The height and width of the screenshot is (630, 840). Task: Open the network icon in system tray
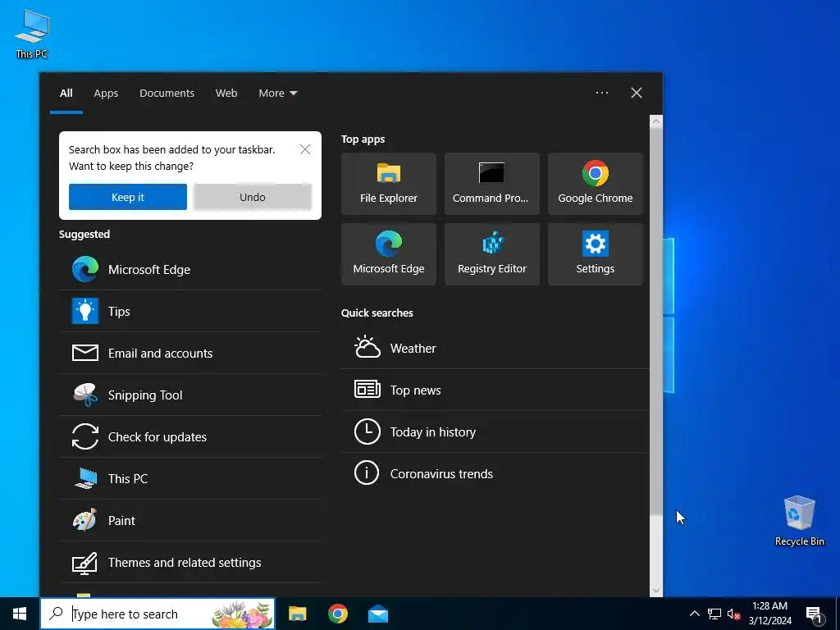[x=714, y=614]
